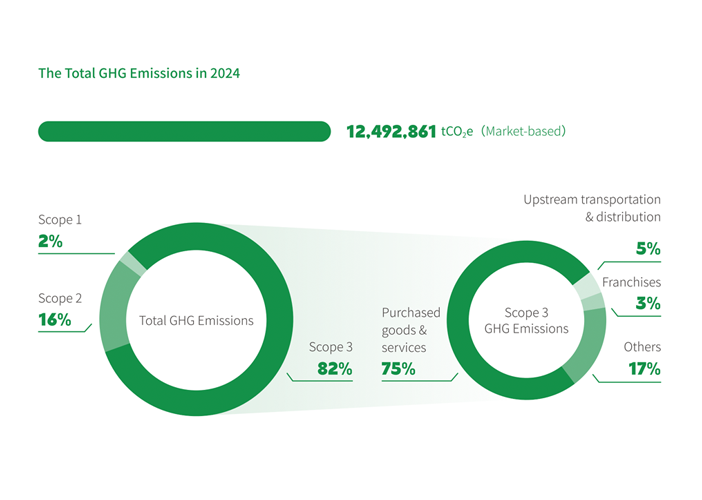
Task: Click the 82% Scope 3 value
Action: (x=335, y=368)
